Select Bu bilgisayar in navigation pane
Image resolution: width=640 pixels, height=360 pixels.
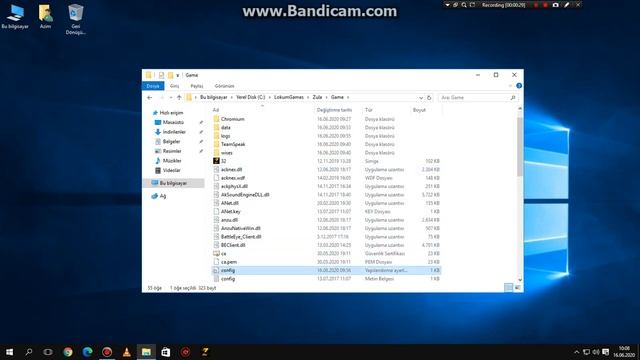tap(173, 183)
